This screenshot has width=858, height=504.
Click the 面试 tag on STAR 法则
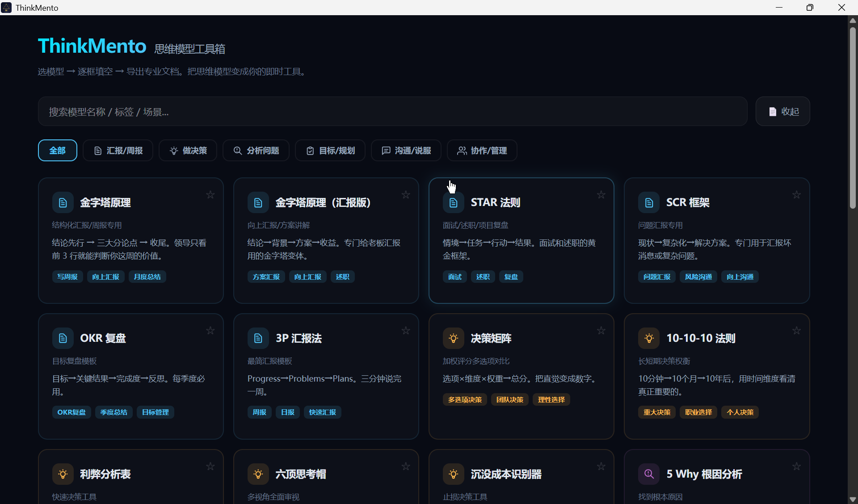(455, 277)
